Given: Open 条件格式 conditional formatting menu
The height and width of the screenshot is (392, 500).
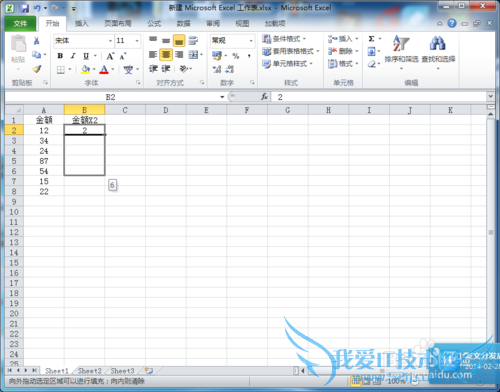Looking at the screenshot, I should point(284,39).
